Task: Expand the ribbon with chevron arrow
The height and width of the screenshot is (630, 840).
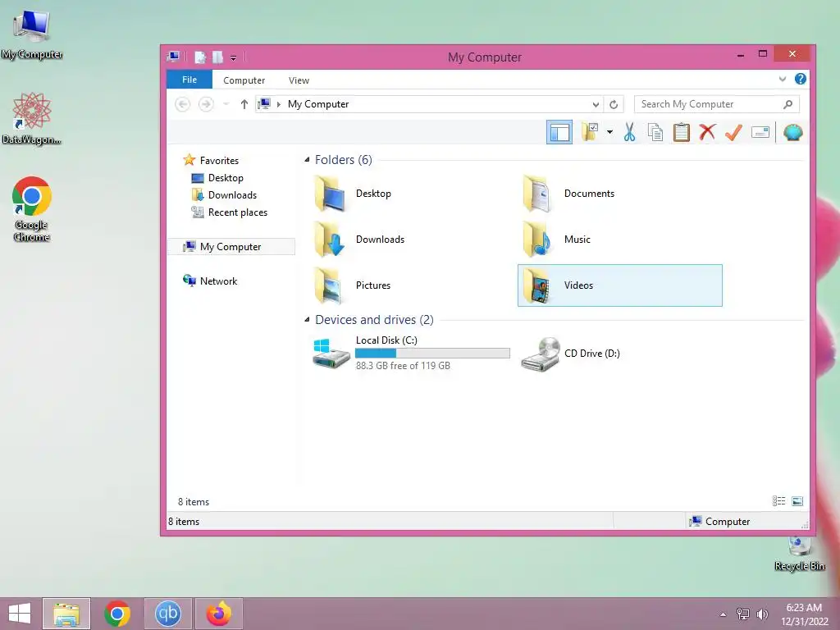Action: (782, 80)
